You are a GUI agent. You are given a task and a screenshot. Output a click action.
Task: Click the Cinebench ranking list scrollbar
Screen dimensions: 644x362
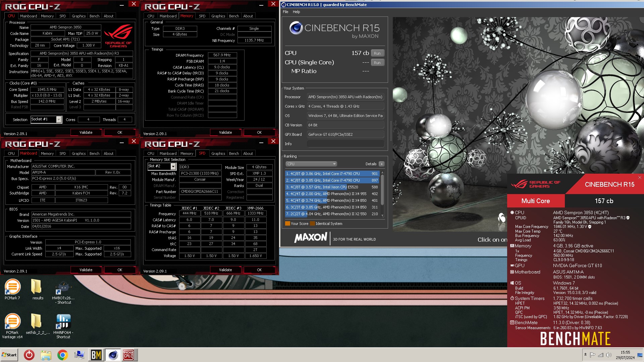point(382,194)
